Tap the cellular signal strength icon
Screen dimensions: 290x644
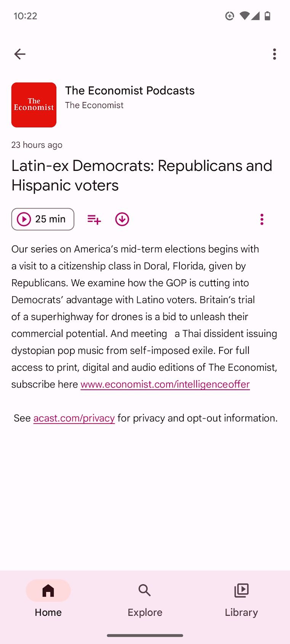tap(256, 16)
